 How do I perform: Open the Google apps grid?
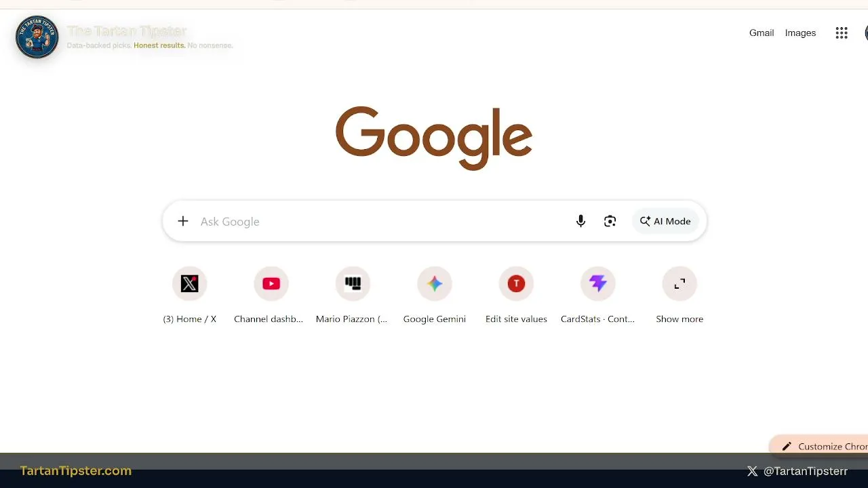[x=842, y=33]
